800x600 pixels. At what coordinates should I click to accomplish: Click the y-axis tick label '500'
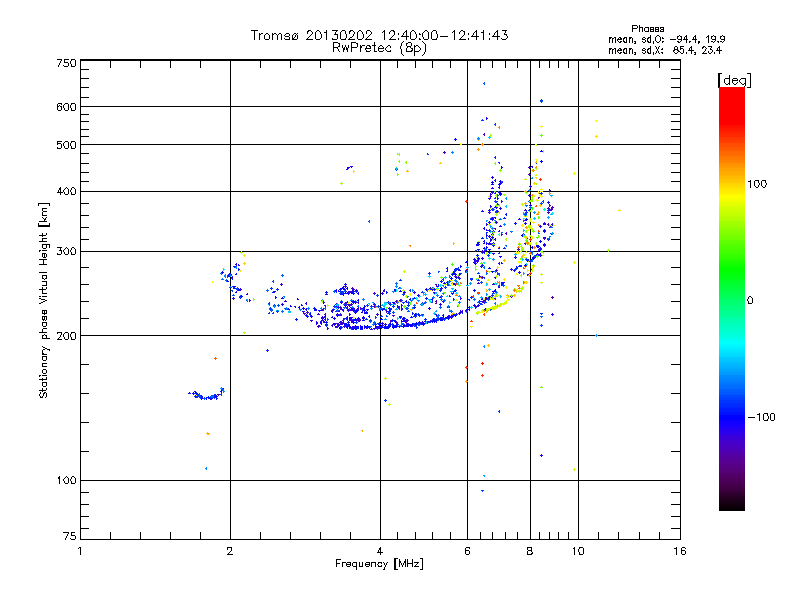click(66, 145)
